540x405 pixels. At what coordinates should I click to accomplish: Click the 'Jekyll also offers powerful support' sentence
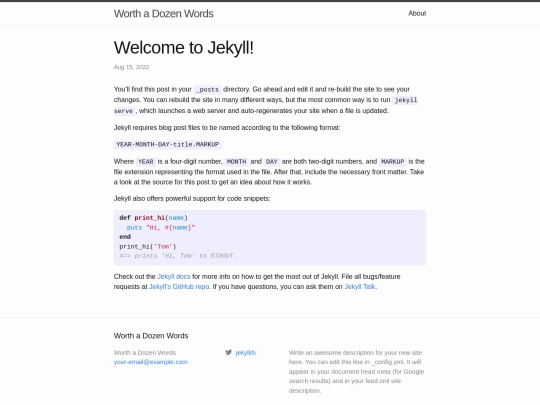tap(192, 199)
